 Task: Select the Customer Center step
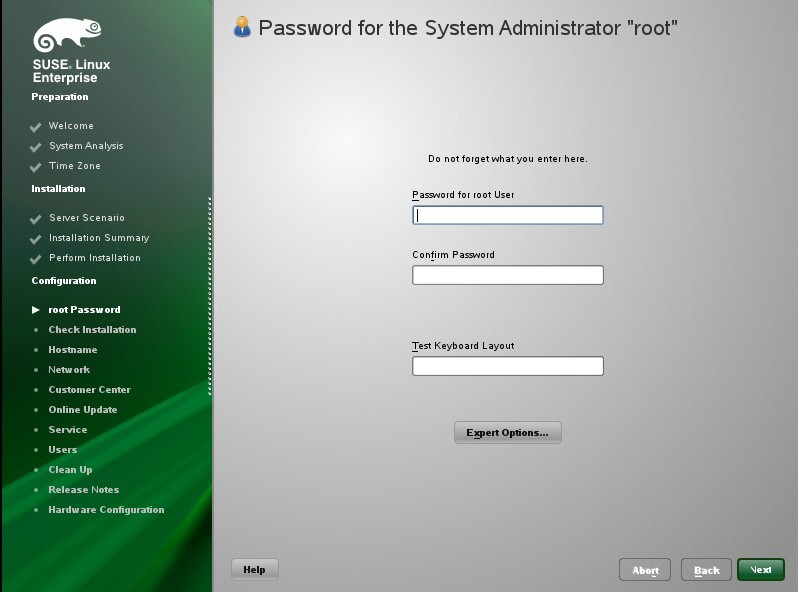point(90,389)
